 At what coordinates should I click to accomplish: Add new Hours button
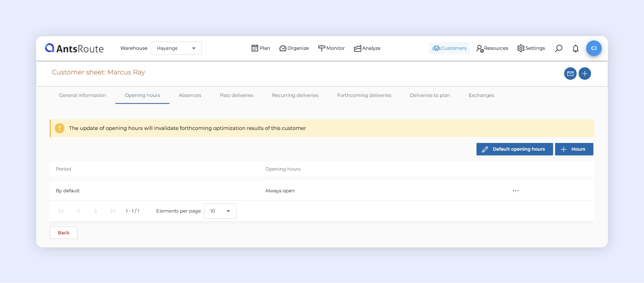(574, 149)
